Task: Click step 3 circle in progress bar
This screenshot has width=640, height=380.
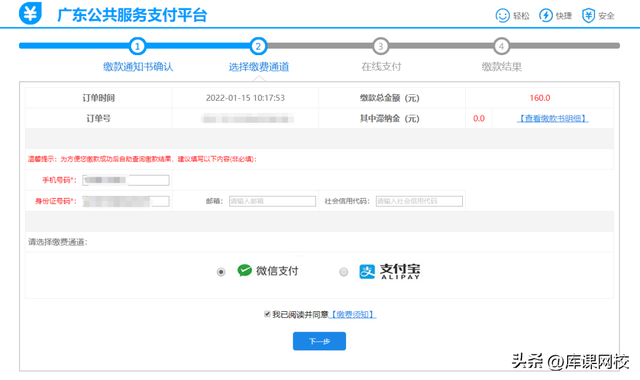Action: [380, 46]
